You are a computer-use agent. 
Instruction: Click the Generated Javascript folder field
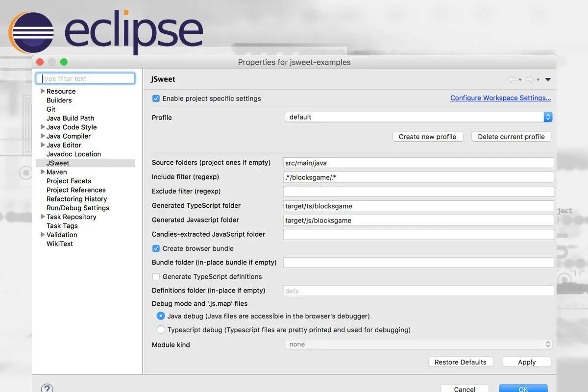pos(418,220)
